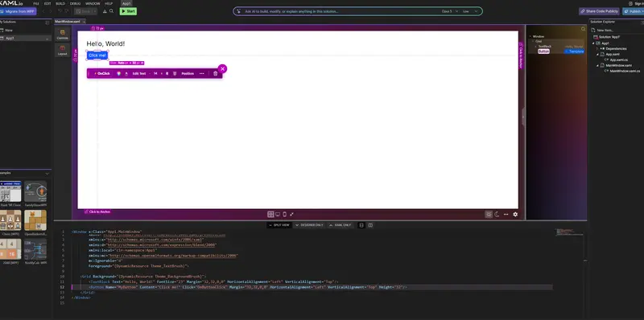Collapse the App.xaml node
The image size is (644, 320).
tap(597, 54)
